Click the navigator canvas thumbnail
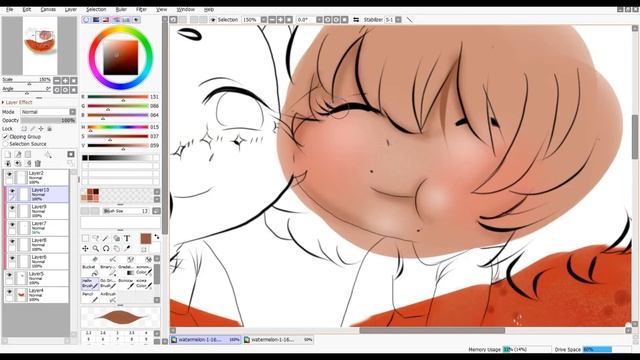This screenshot has width=640, height=360. pos(40,45)
